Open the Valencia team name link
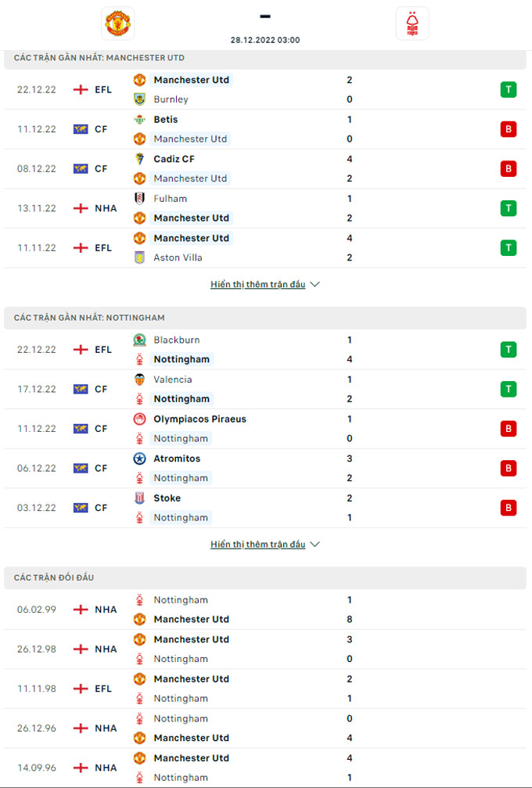The image size is (532, 788). [173, 380]
